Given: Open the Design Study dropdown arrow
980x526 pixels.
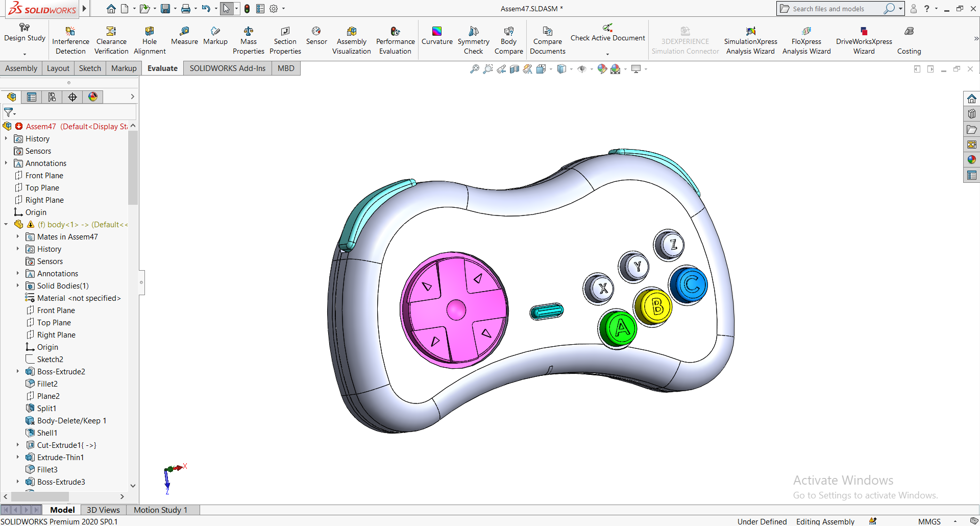Looking at the screenshot, I should point(24,54).
